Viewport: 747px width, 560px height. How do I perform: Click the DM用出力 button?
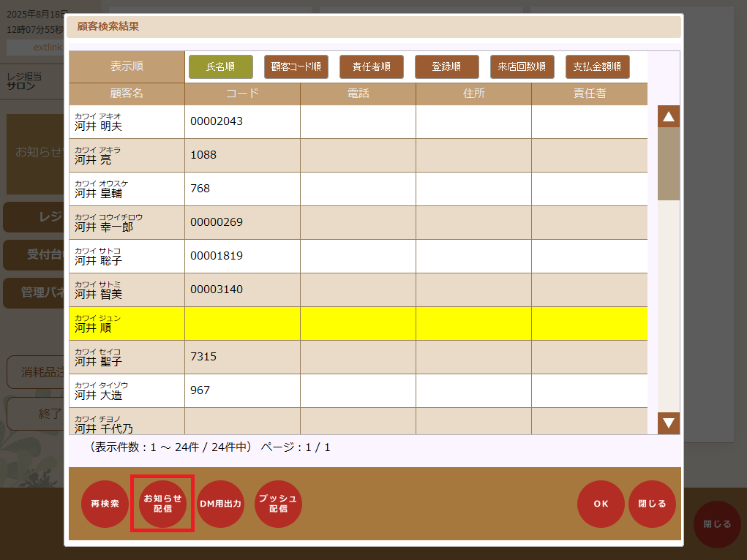pyautogui.click(x=220, y=504)
